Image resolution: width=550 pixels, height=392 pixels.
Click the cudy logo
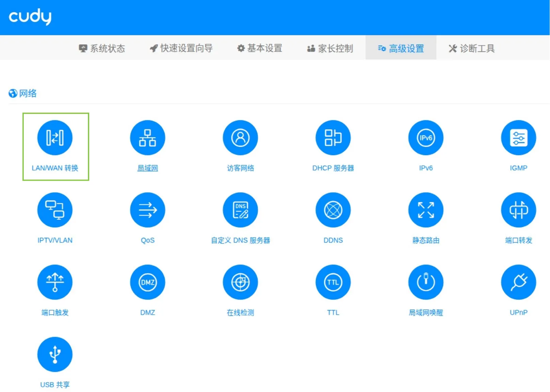click(x=30, y=17)
